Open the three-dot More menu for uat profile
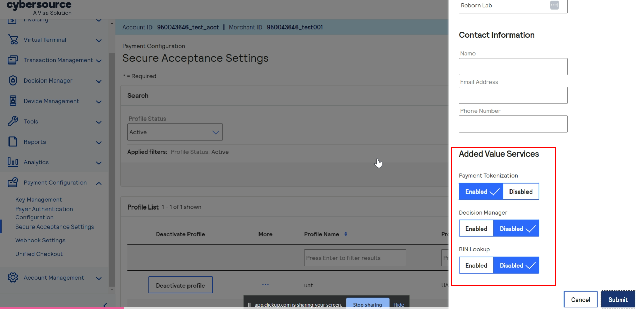The image size is (644, 309). coord(265,285)
